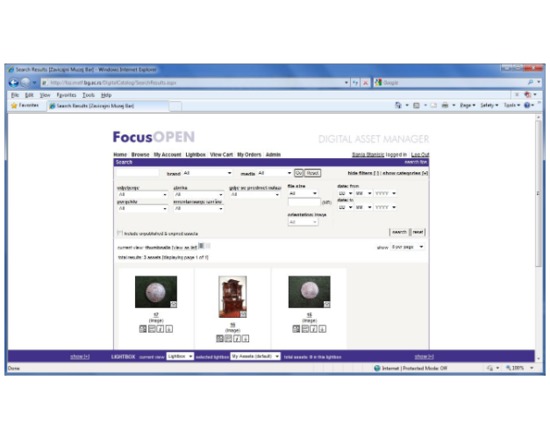Click the enlarge icon on cabinet thumbnail

[x=243, y=314]
